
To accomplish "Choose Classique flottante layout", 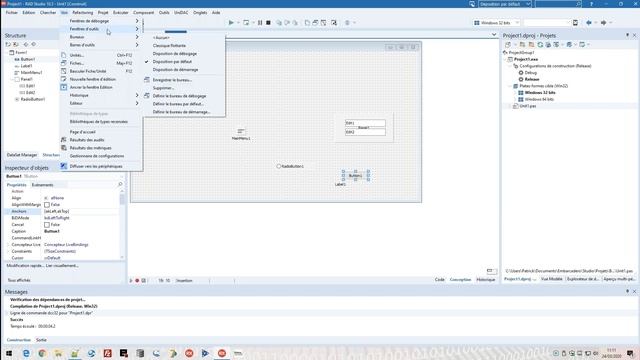I will (169, 46).
